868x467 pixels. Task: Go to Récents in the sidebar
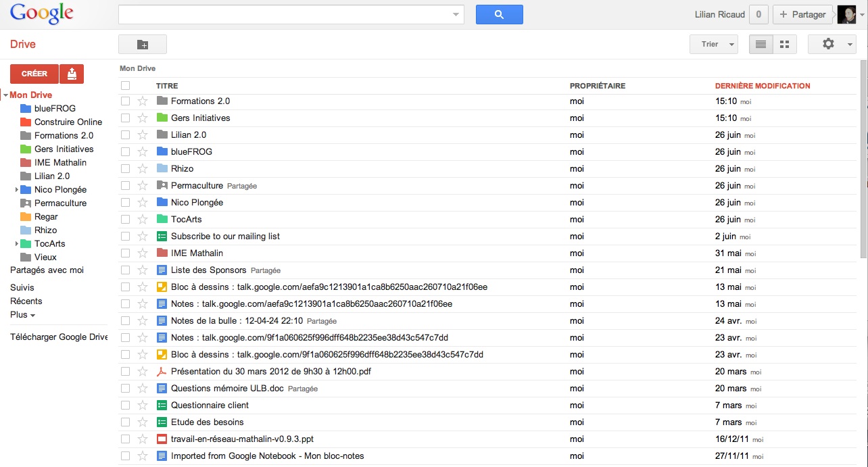[26, 301]
